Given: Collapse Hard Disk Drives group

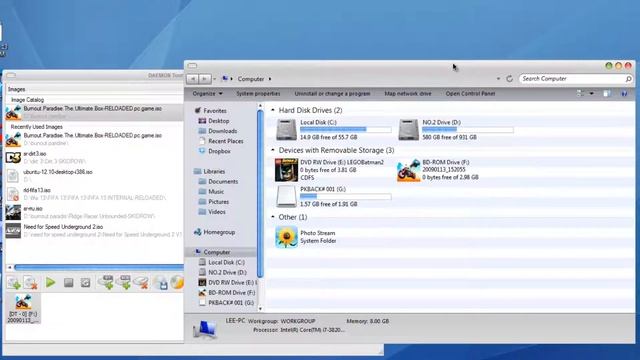Looking at the screenshot, I should [x=273, y=110].
